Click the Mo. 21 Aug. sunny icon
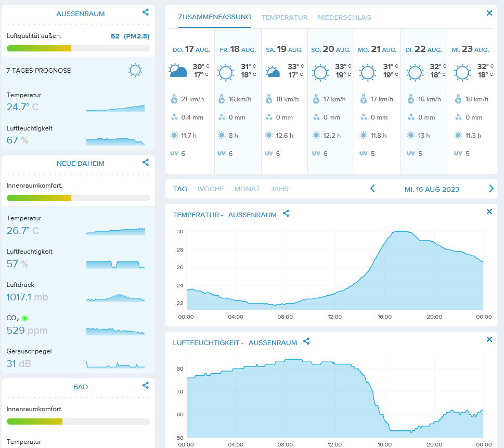Image resolution: width=504 pixels, height=448 pixels. pyautogui.click(x=367, y=73)
